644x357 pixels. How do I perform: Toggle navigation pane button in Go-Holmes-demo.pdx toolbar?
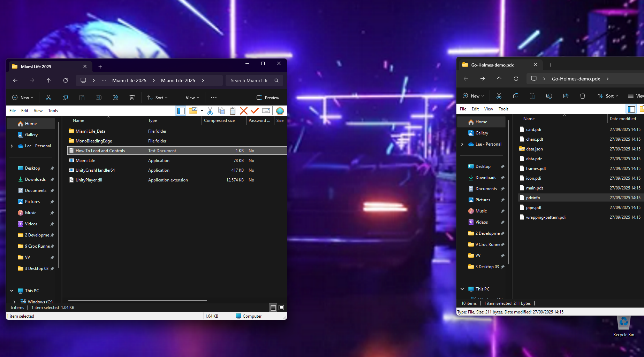pyautogui.click(x=631, y=109)
